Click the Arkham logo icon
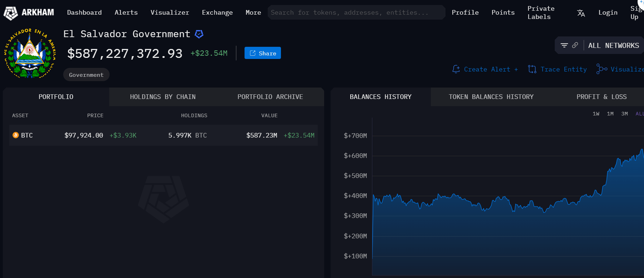Viewport: 644px width, 278px height. tap(10, 13)
